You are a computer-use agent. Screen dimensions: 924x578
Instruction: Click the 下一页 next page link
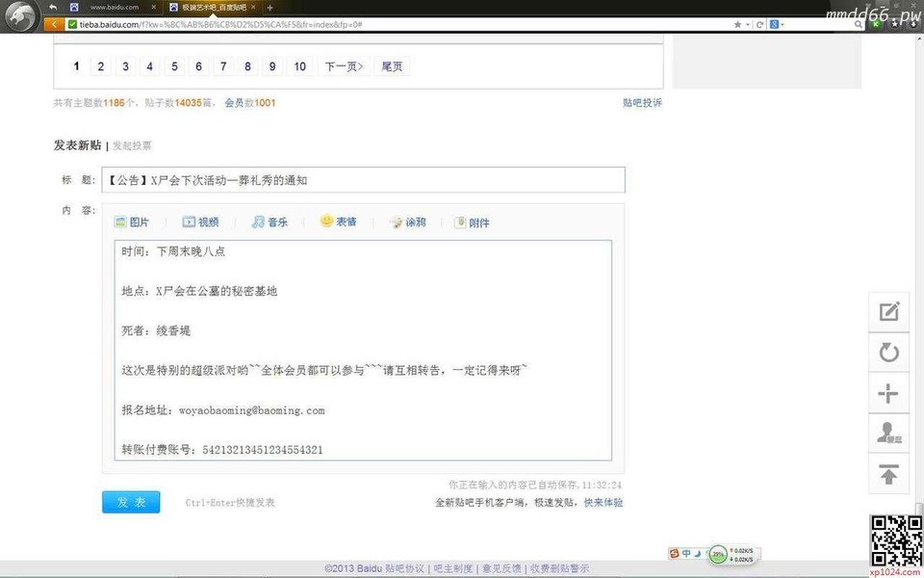click(x=343, y=66)
